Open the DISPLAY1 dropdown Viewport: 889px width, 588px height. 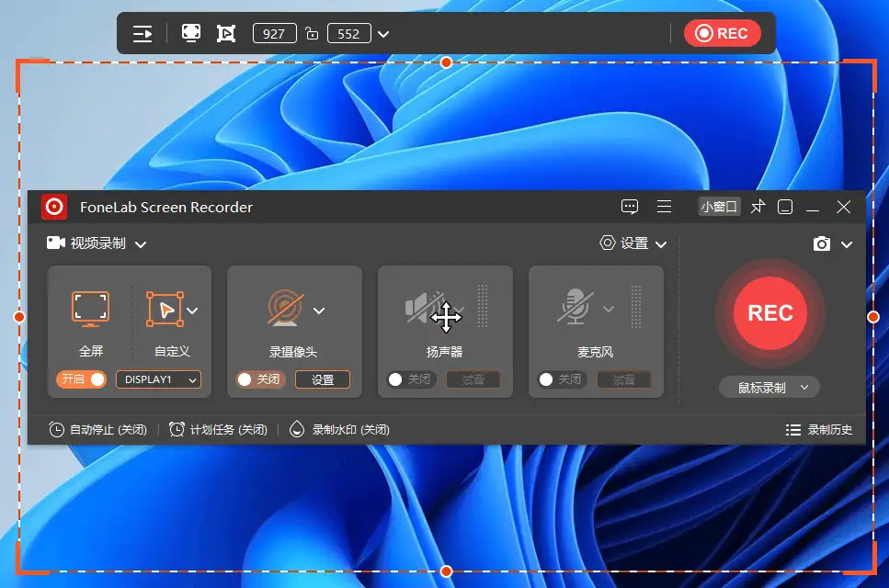158,379
